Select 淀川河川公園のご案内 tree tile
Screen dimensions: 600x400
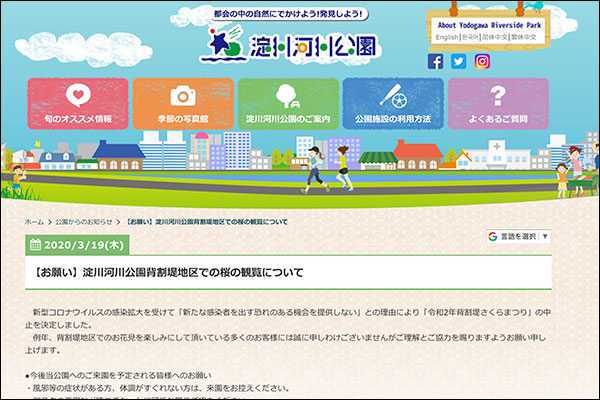[288, 103]
